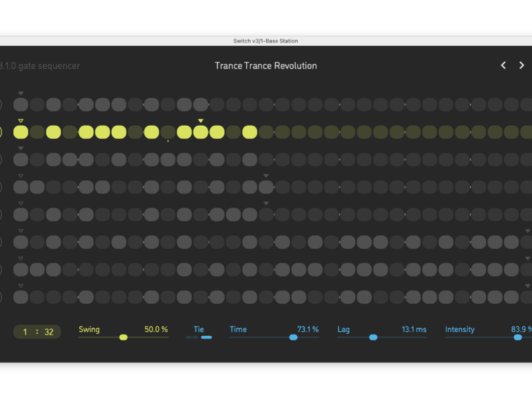Screen dimensions: 532x399
Task: Click the Swing value 50.0 %
Action: [156, 329]
